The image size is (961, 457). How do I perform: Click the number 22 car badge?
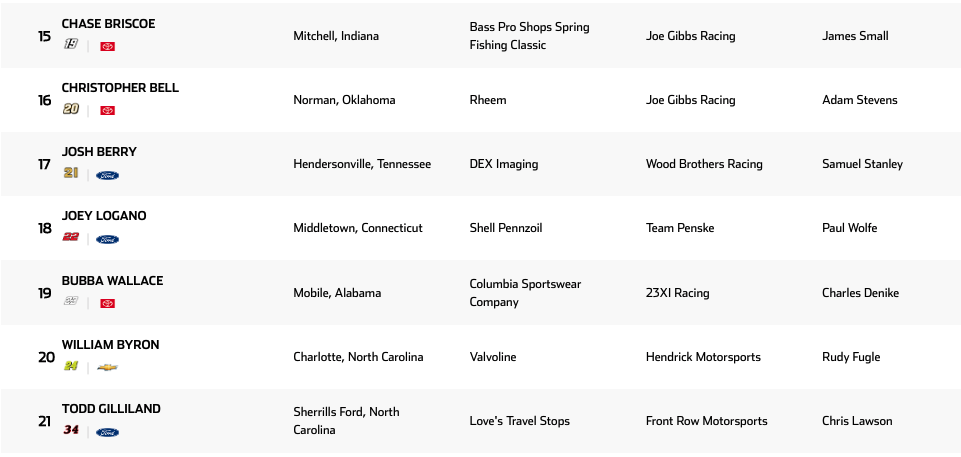coord(71,238)
